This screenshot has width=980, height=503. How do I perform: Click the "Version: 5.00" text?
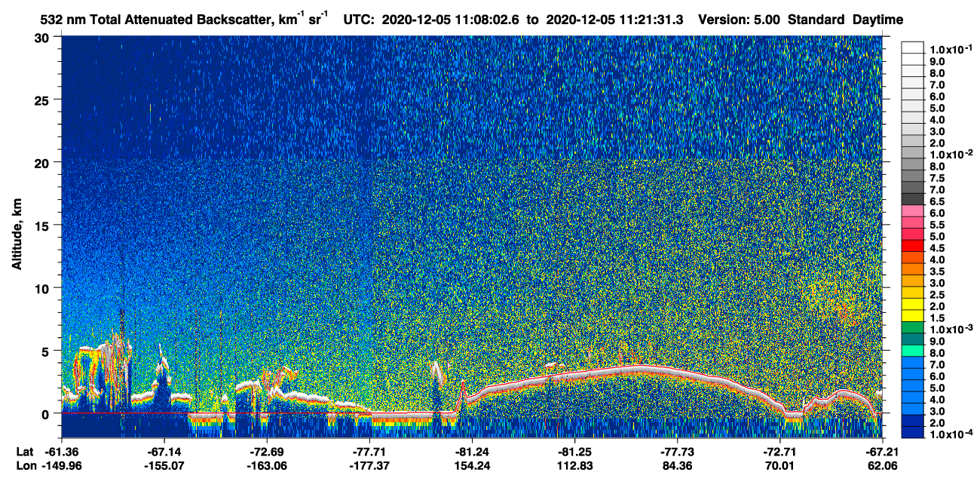[x=740, y=20]
